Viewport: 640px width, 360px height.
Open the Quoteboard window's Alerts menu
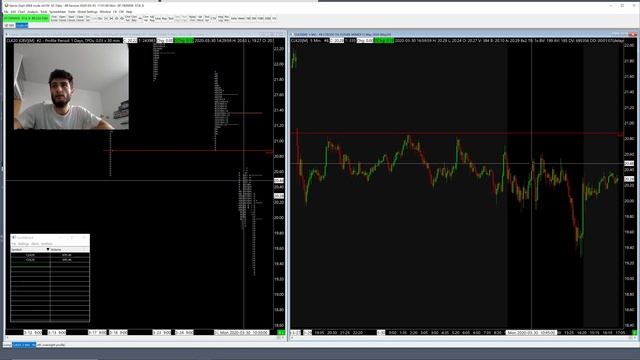35,244
